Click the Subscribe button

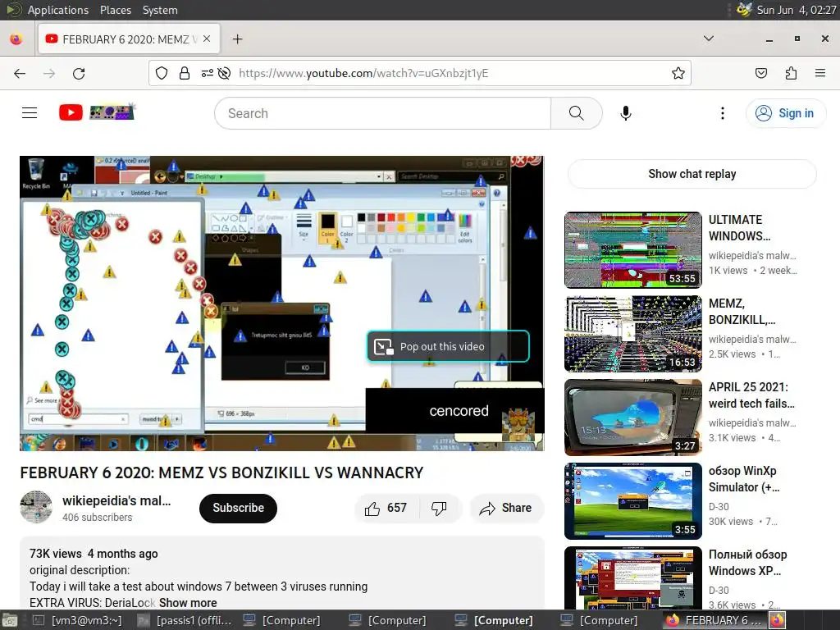(x=238, y=508)
